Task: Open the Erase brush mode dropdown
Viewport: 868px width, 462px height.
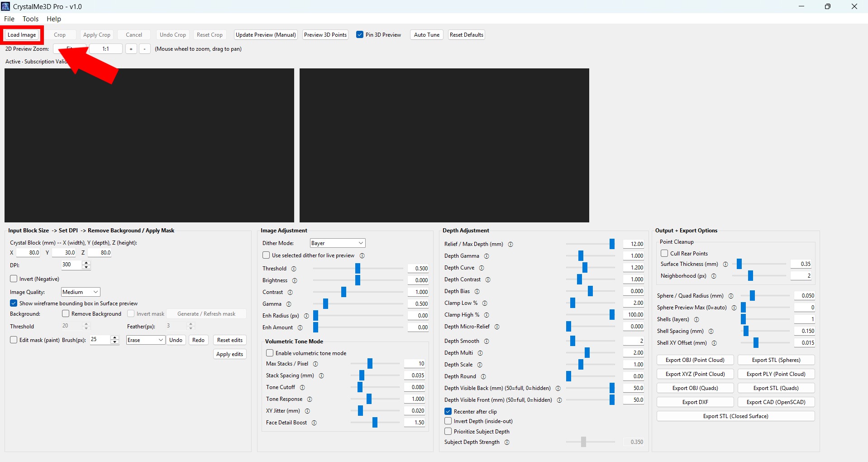Action: point(145,340)
